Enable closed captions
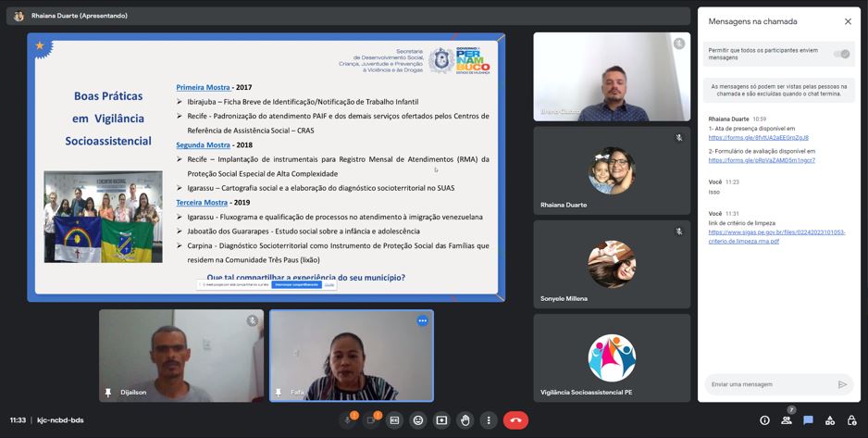Image resolution: width=868 pixels, height=438 pixels. click(395, 420)
